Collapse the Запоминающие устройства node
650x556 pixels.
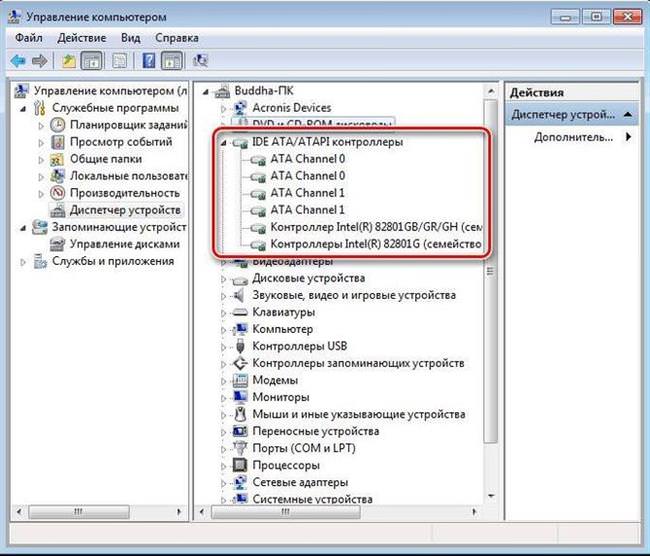(23, 228)
